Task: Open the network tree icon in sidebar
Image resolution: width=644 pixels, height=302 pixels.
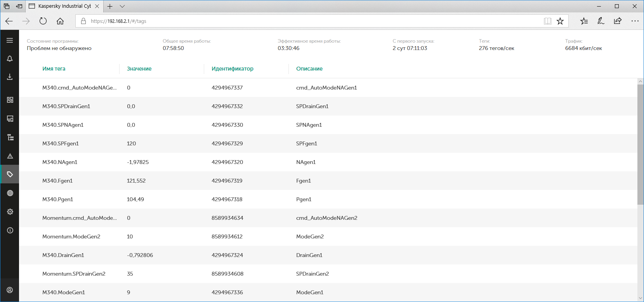Action: point(10,138)
